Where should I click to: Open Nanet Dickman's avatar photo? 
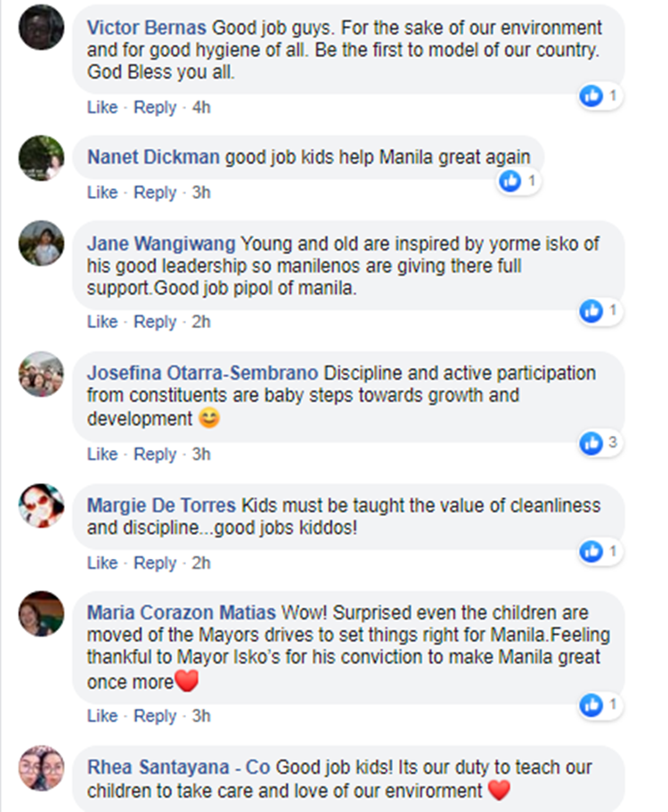click(41, 158)
